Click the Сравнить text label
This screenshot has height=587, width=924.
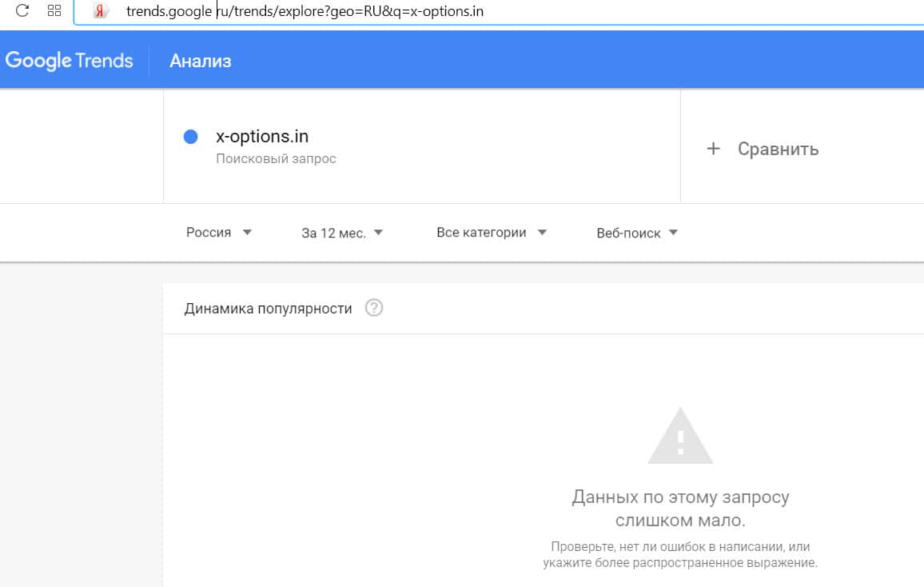[778, 149]
